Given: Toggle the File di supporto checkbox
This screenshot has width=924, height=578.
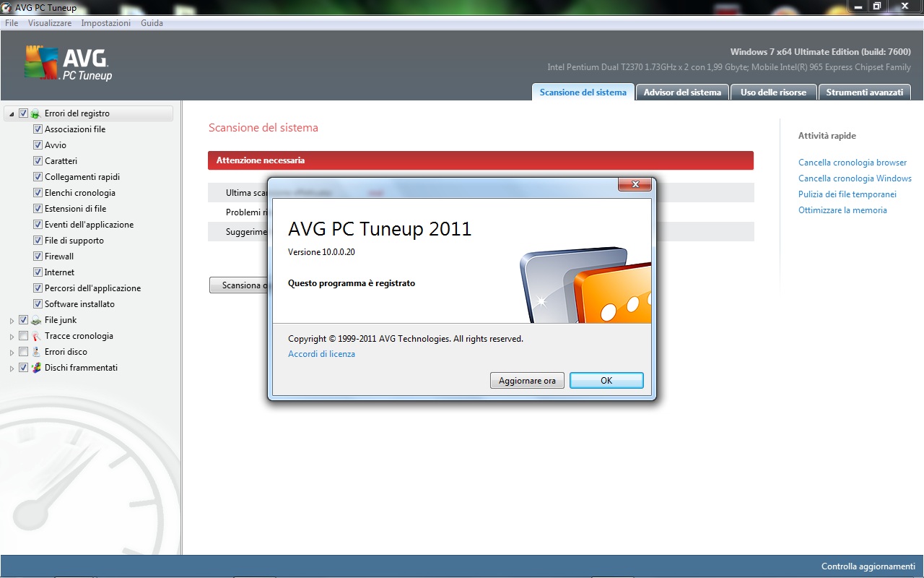Looking at the screenshot, I should point(38,241).
